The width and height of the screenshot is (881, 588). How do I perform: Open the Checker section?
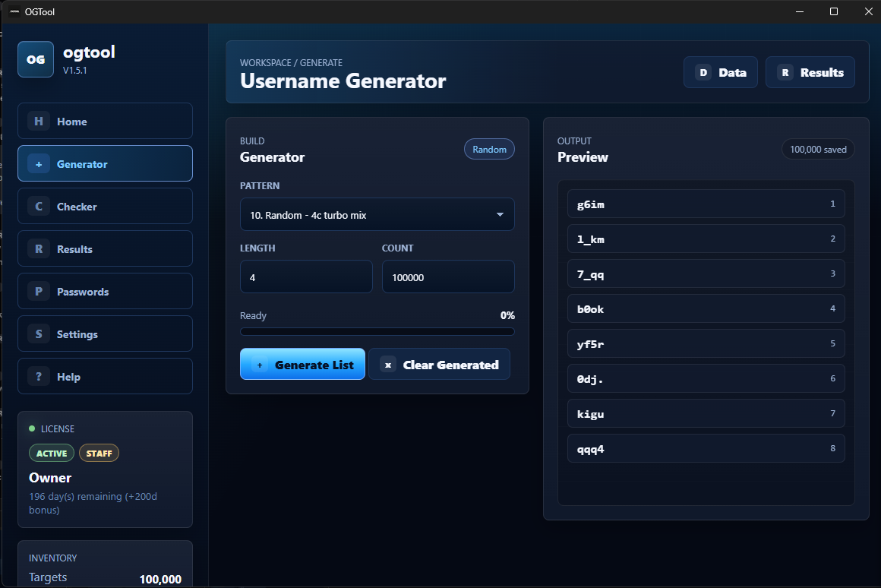pyautogui.click(x=105, y=207)
